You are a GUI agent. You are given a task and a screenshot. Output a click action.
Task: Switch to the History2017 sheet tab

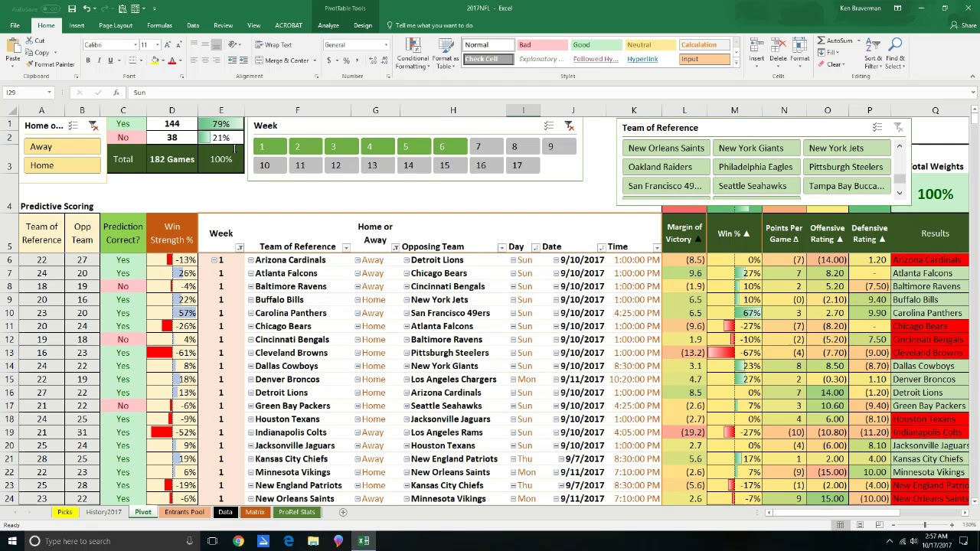coord(103,512)
